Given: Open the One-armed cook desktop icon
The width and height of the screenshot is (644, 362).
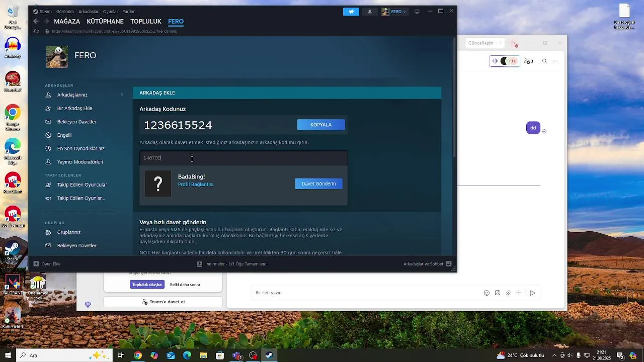Looking at the screenshot, I should [x=38, y=288].
